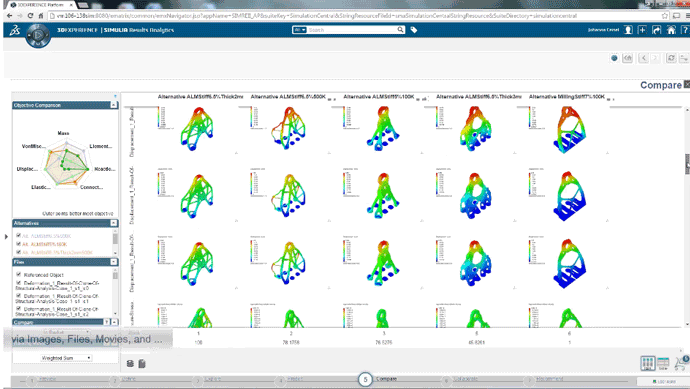Viewport: 690px width, 389px height.
Task: Click the refresh toolbar icon
Action: click(x=671, y=58)
